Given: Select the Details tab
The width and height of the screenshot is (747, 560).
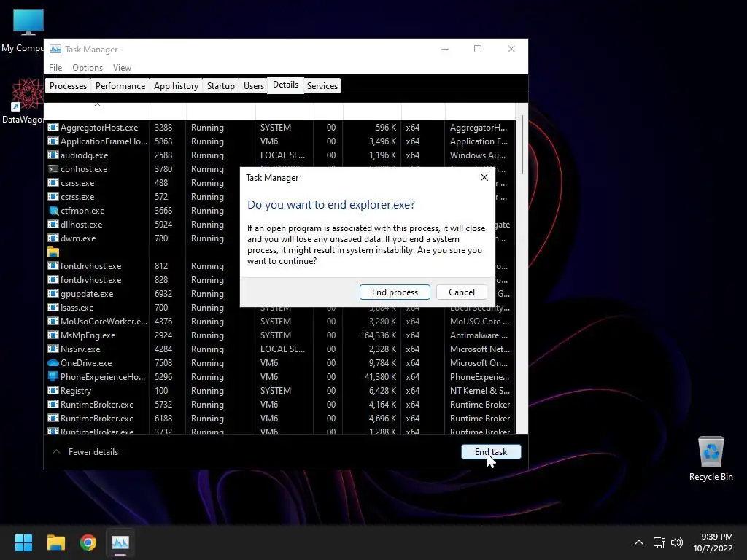Looking at the screenshot, I should [285, 85].
